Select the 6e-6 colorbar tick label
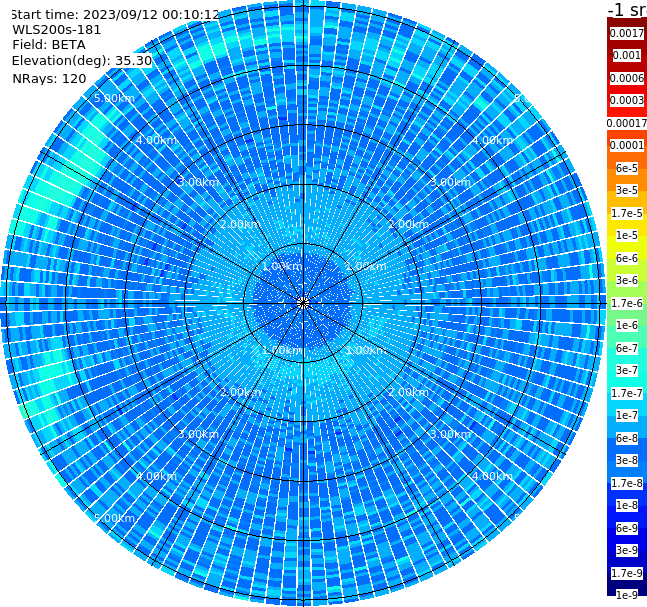This screenshot has width=647, height=607. pyautogui.click(x=627, y=258)
